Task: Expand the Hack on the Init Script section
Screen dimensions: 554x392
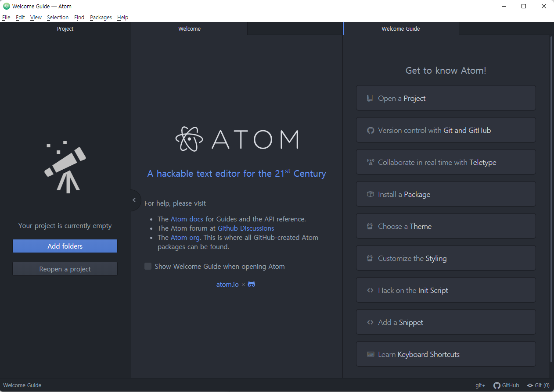Action: [446, 290]
